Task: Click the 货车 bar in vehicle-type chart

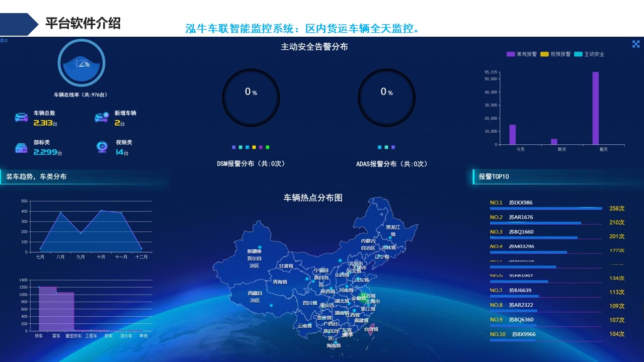Action: (47, 309)
